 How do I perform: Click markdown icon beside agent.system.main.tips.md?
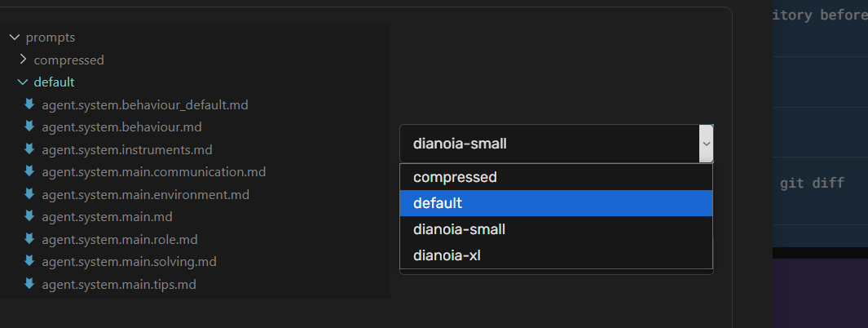pyautogui.click(x=29, y=284)
